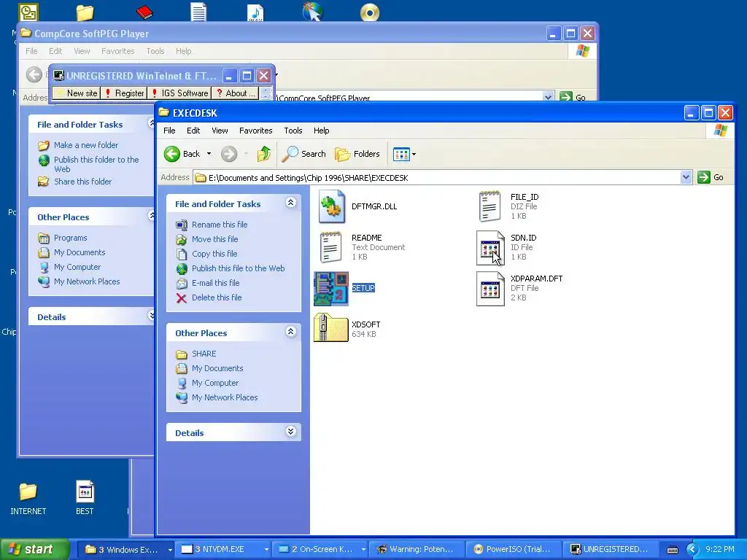Open the Back button history dropdown arrow
The height and width of the screenshot is (560, 747).
pos(209,154)
